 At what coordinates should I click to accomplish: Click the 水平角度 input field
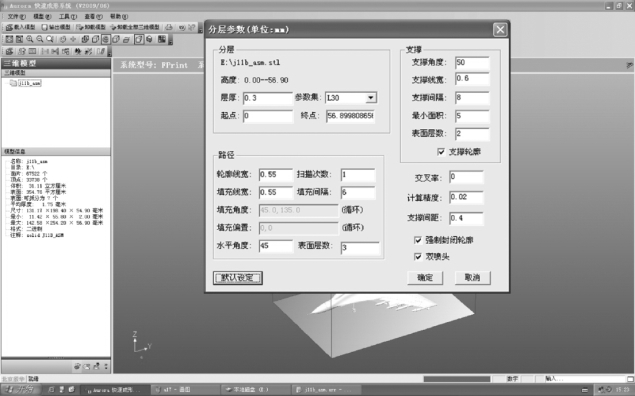click(275, 246)
